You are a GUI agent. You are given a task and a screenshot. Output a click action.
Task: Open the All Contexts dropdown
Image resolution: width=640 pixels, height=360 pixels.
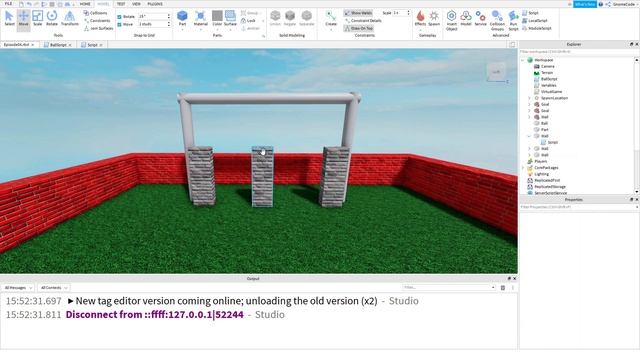pyautogui.click(x=53, y=288)
